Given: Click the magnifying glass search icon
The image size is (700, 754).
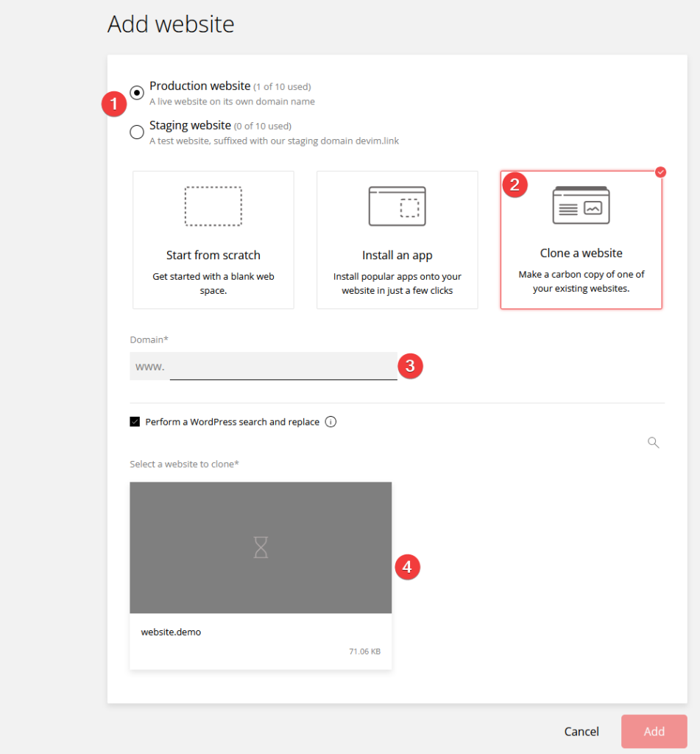Looking at the screenshot, I should 653,443.
